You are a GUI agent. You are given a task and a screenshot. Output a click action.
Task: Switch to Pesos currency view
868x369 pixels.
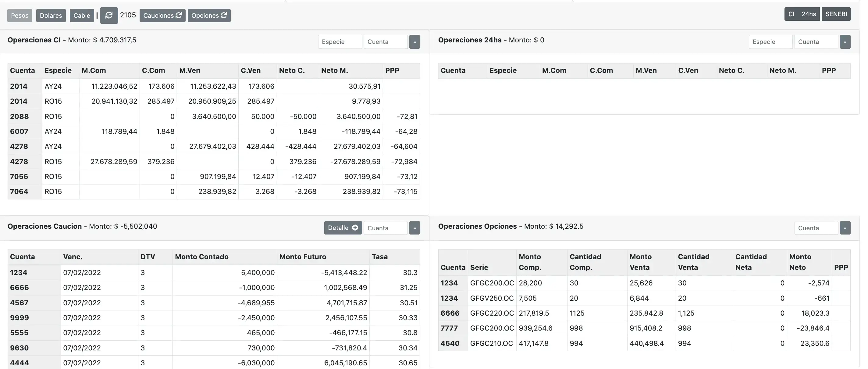20,16
